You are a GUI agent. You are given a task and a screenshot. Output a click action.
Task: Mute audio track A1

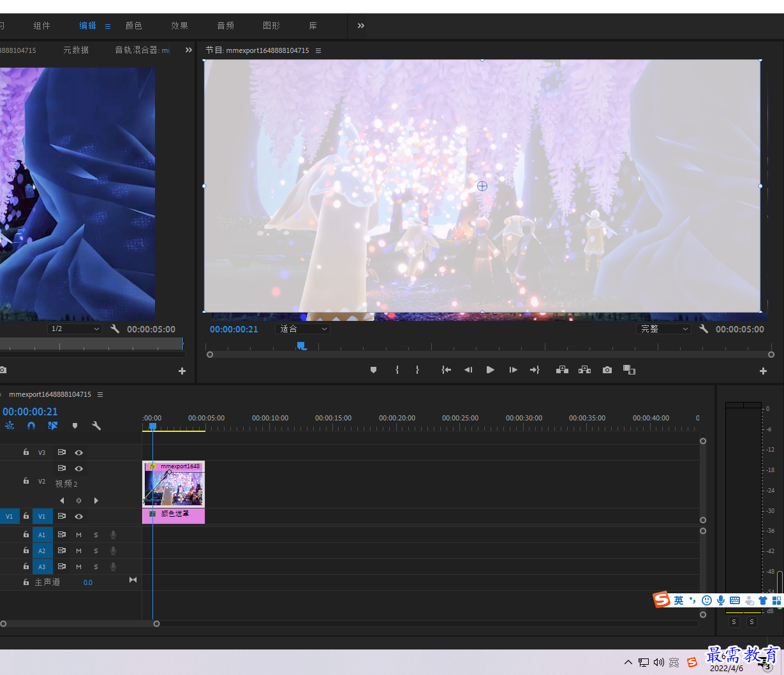tap(79, 535)
